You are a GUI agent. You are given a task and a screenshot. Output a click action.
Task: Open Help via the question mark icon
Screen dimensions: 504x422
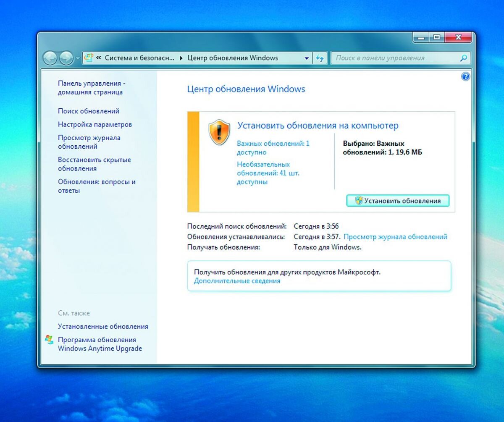point(465,77)
